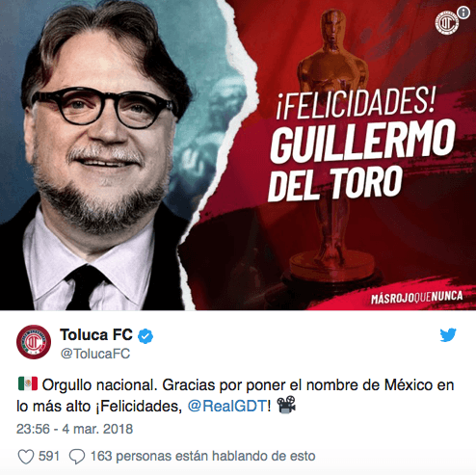Like the tweet with the heart icon

[x=26, y=457]
